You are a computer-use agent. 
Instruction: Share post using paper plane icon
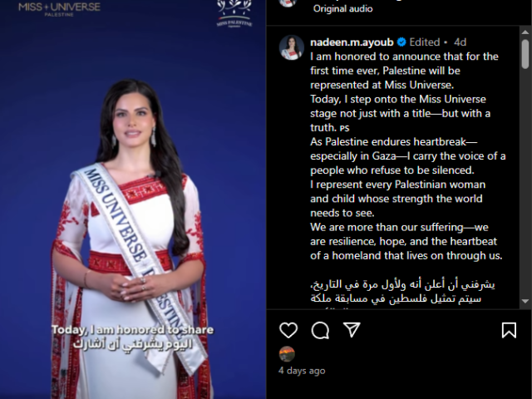pyautogui.click(x=352, y=329)
